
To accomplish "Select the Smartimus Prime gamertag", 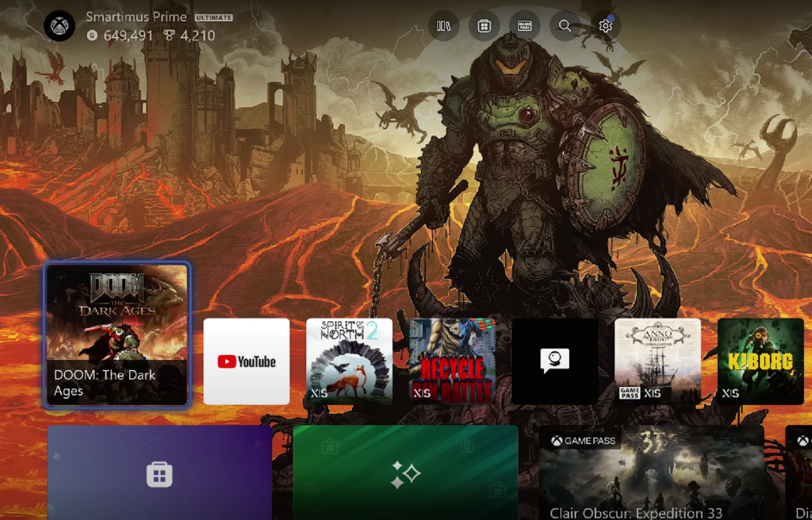I will [136, 17].
